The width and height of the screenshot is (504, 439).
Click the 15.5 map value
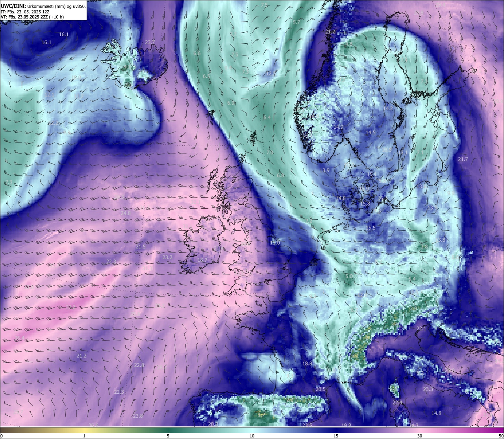(371, 228)
